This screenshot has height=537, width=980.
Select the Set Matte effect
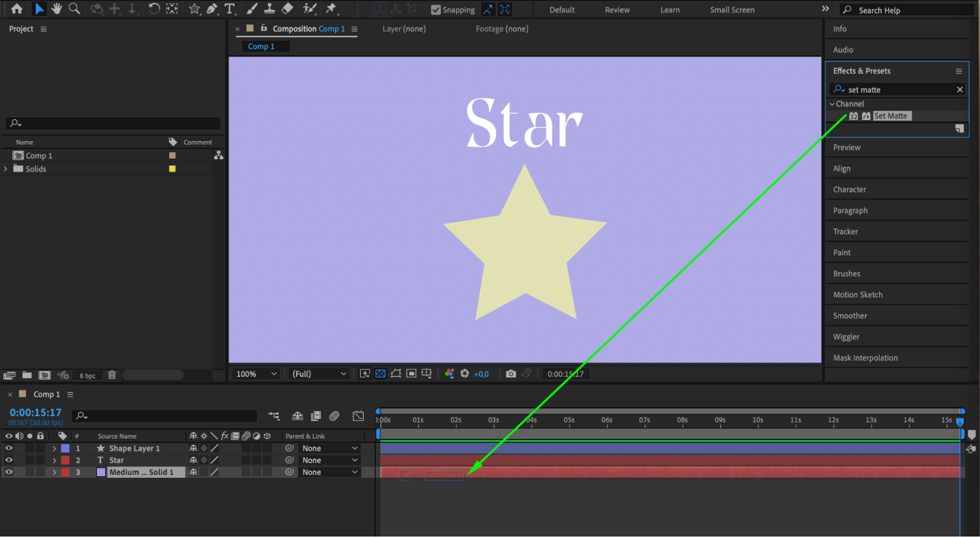tap(890, 116)
